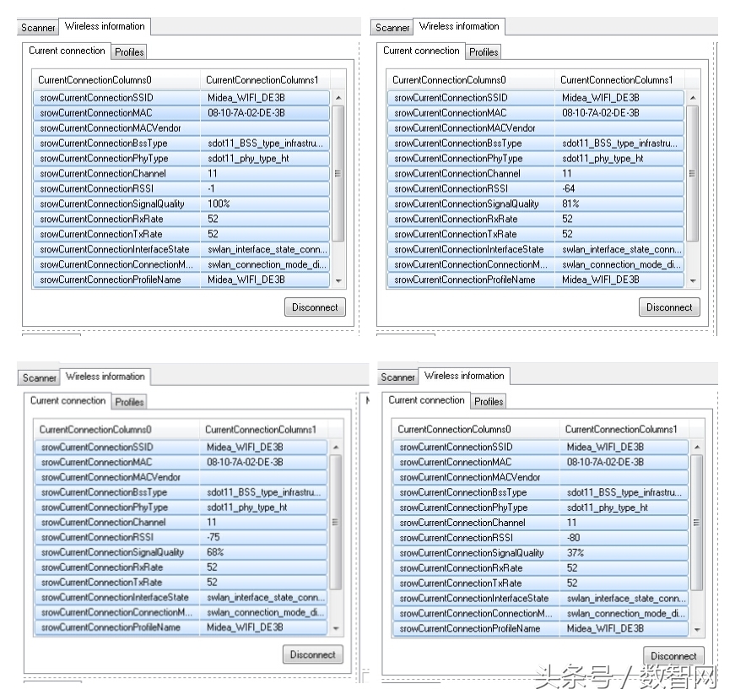Select srowCurrentConnectionMAC row in the RSSI -64 panel

[536, 112]
